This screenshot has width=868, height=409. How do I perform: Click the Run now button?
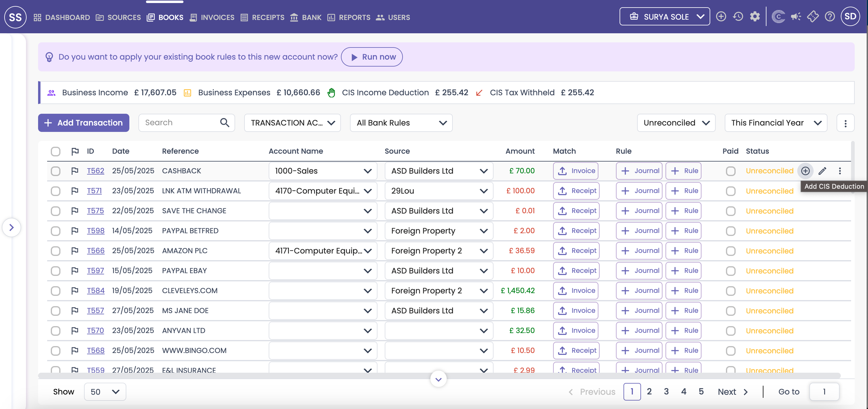tap(372, 57)
